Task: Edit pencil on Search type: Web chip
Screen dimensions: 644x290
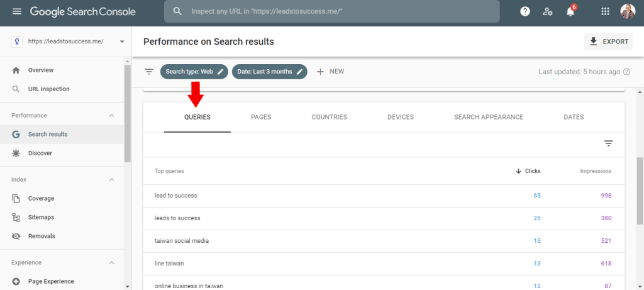Action: [221, 72]
